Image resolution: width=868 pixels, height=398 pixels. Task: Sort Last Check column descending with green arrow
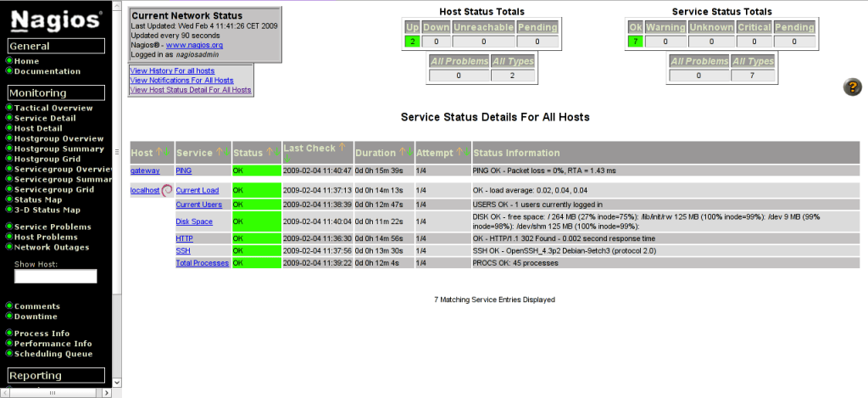tap(287, 159)
